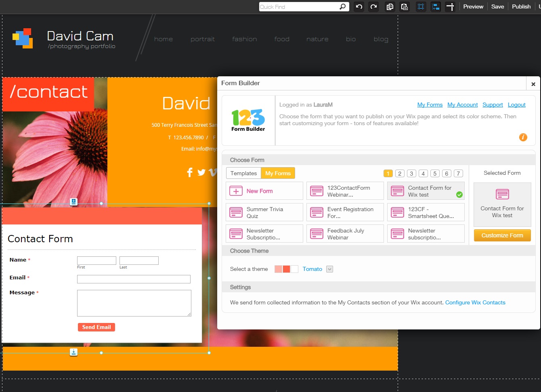Click the Email input field in Contact Form
541x392 pixels.
tap(134, 279)
